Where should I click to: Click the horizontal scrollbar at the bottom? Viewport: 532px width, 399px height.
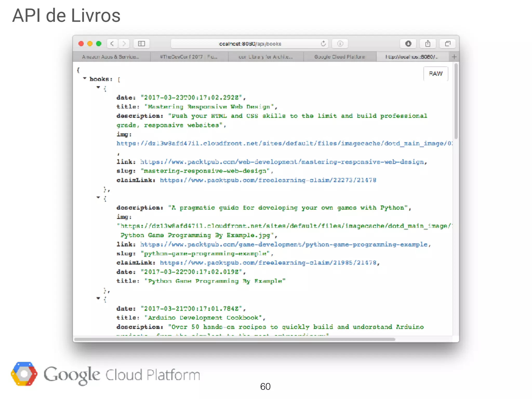(x=235, y=339)
